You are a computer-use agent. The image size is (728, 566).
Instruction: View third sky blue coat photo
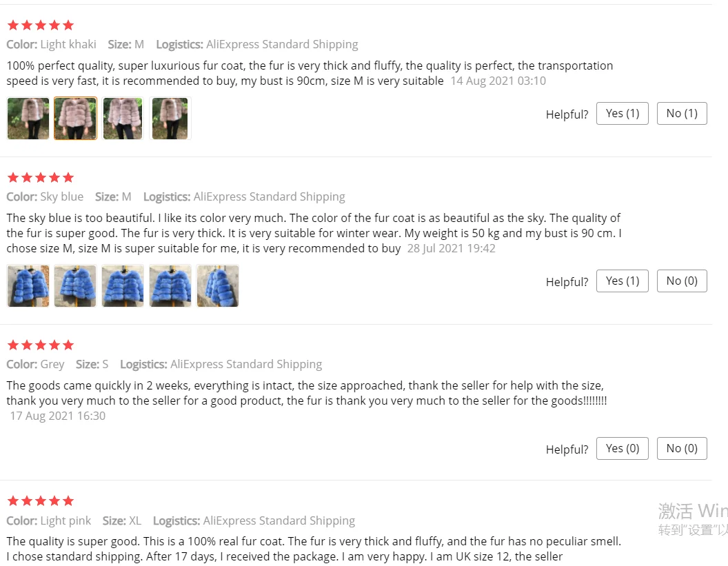coord(123,286)
